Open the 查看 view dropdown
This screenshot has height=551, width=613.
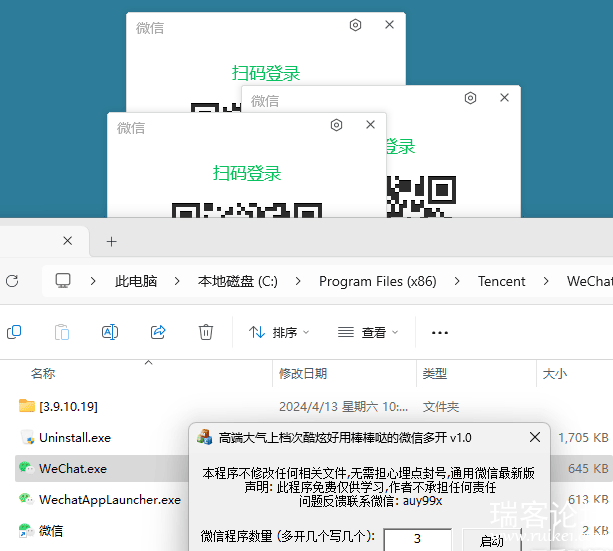tap(368, 332)
